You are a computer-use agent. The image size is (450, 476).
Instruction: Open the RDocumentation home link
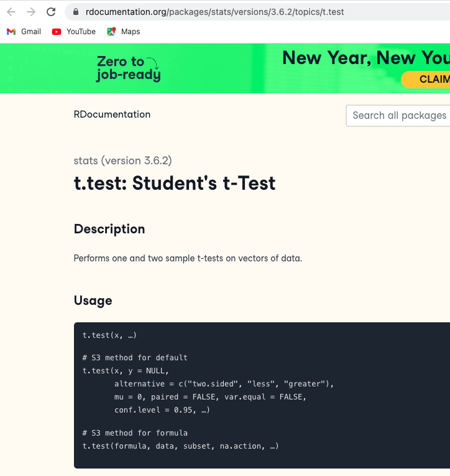[112, 114]
